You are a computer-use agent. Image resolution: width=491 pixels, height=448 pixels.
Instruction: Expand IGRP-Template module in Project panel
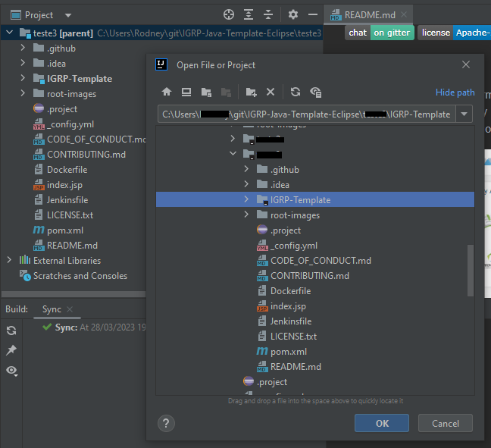point(23,77)
